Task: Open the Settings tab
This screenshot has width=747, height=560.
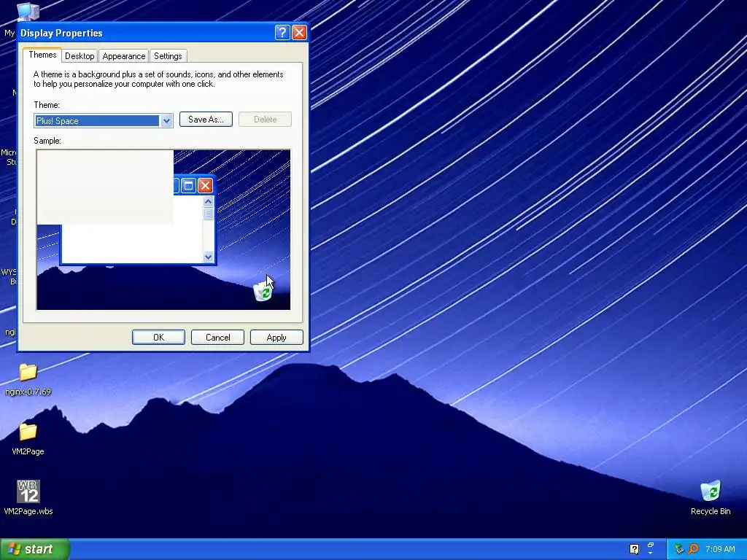Action: [x=168, y=56]
